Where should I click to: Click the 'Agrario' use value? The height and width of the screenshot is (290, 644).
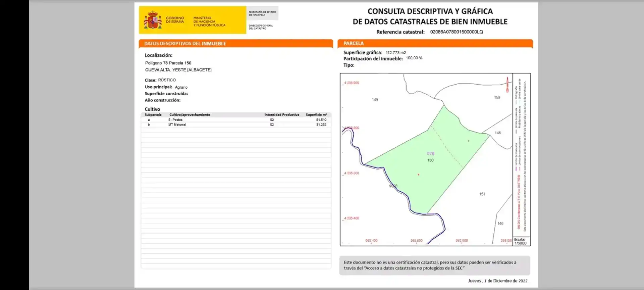[x=181, y=87]
